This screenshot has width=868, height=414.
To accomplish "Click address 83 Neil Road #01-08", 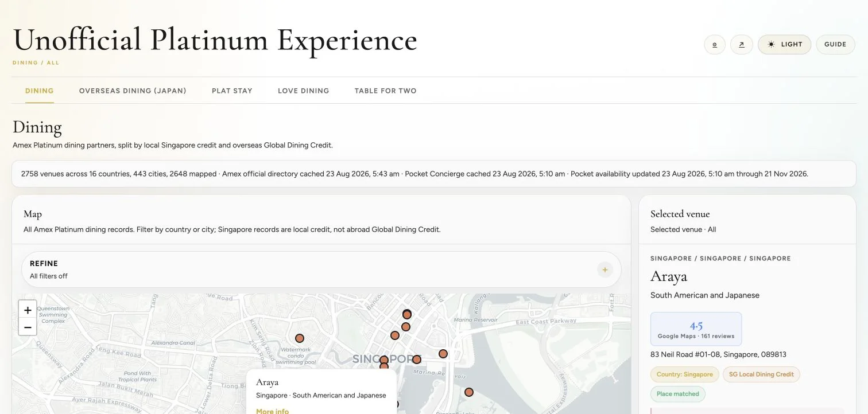I will (718, 354).
